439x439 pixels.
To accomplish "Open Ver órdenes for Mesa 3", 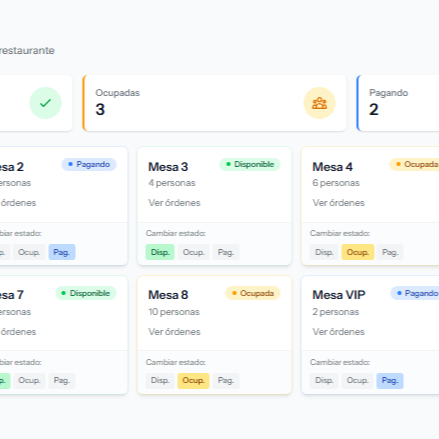I will point(174,203).
